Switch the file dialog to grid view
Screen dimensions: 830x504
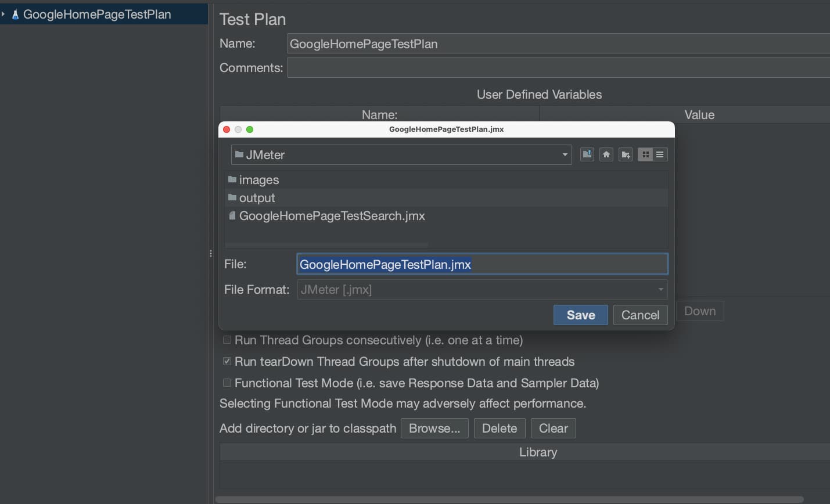coord(645,154)
